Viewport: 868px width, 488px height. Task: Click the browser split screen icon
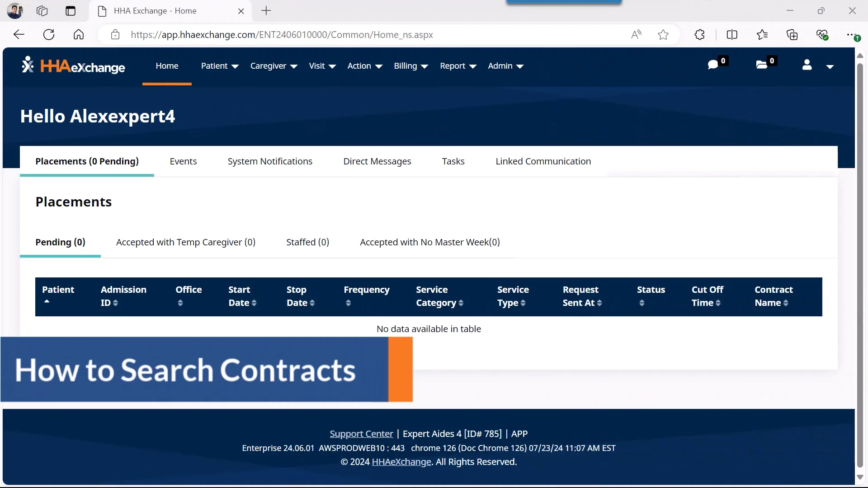coord(732,34)
